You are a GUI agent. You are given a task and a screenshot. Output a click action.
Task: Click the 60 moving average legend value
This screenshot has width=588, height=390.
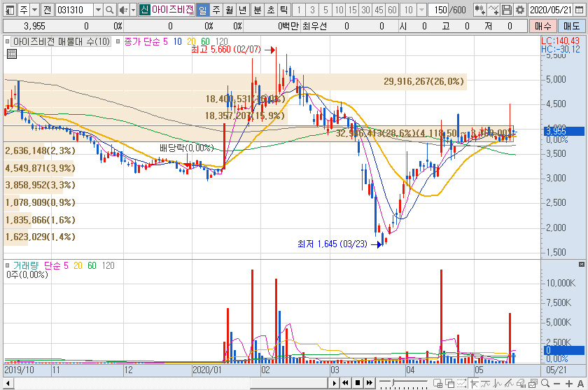pos(205,41)
